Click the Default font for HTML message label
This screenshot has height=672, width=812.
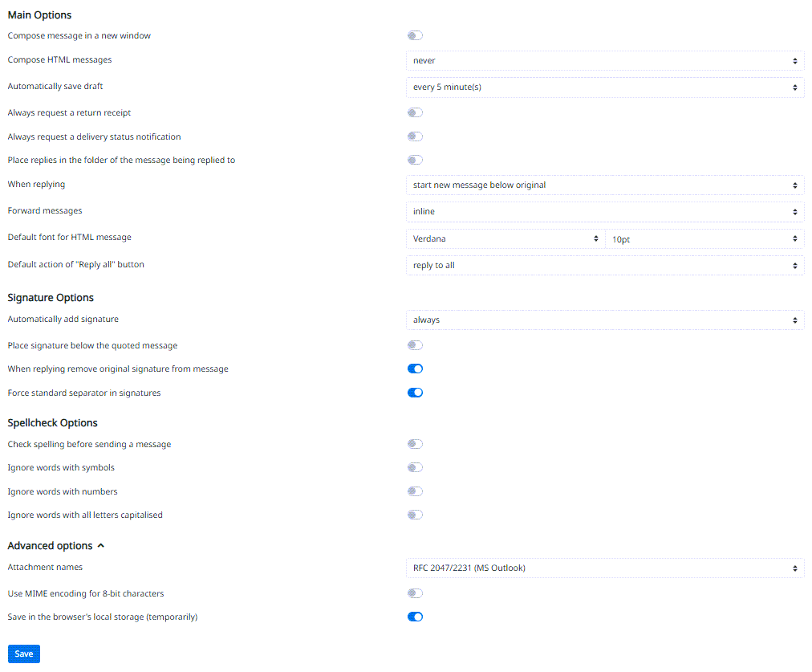coord(69,237)
